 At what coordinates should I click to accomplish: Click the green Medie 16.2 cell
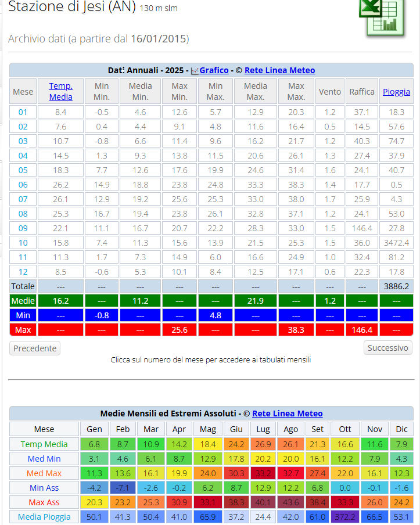pos(61,301)
